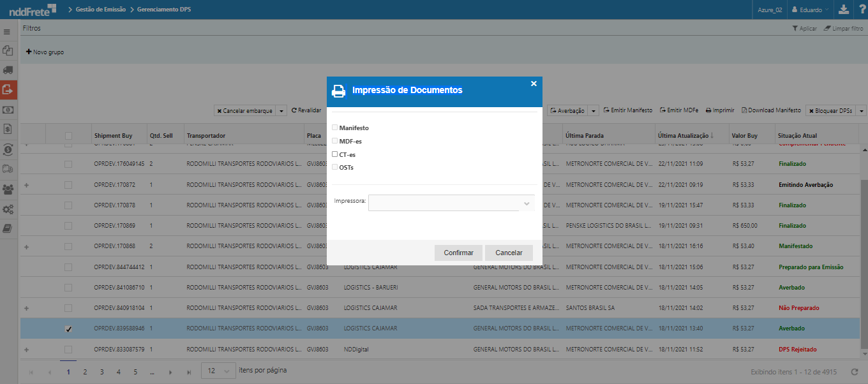868x384 pixels.
Task: Close the Impressão de Documentos dialog
Action: click(x=534, y=84)
